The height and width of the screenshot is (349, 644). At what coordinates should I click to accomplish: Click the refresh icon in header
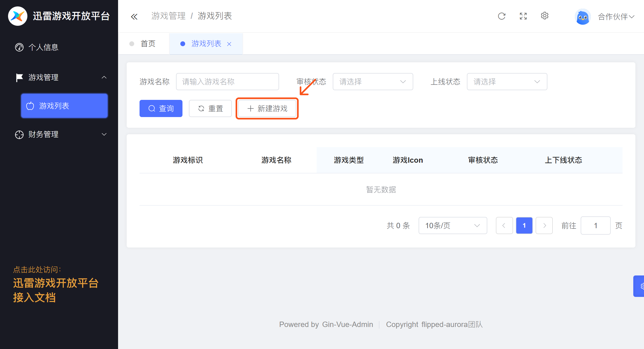click(x=502, y=16)
